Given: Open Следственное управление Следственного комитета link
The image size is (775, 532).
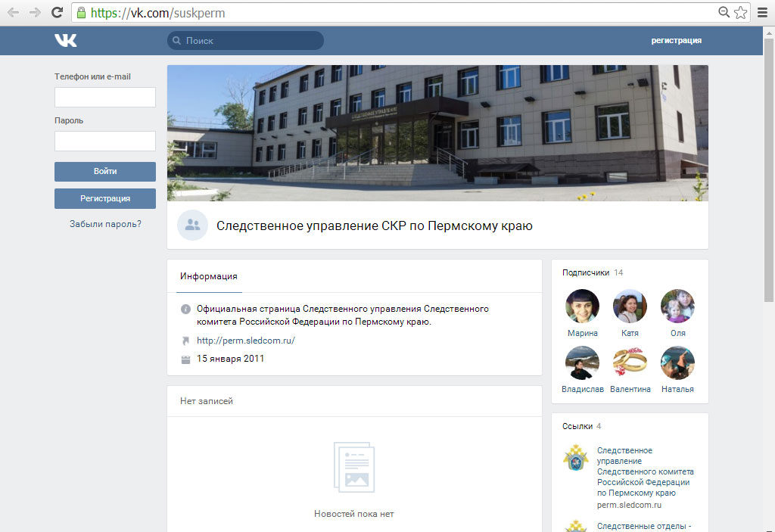Looking at the screenshot, I should [x=645, y=471].
